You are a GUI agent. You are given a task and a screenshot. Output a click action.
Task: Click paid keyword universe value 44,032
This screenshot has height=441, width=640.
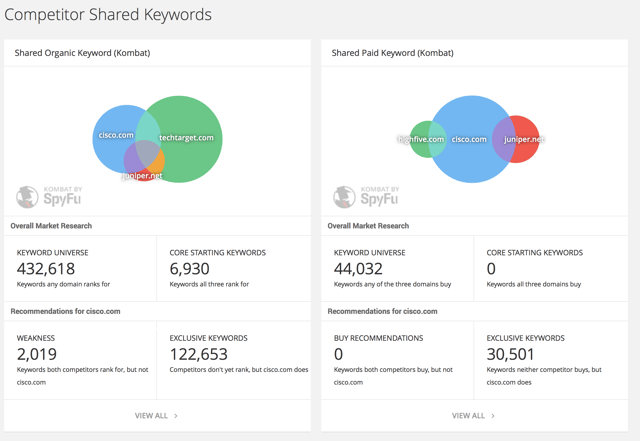tap(358, 269)
